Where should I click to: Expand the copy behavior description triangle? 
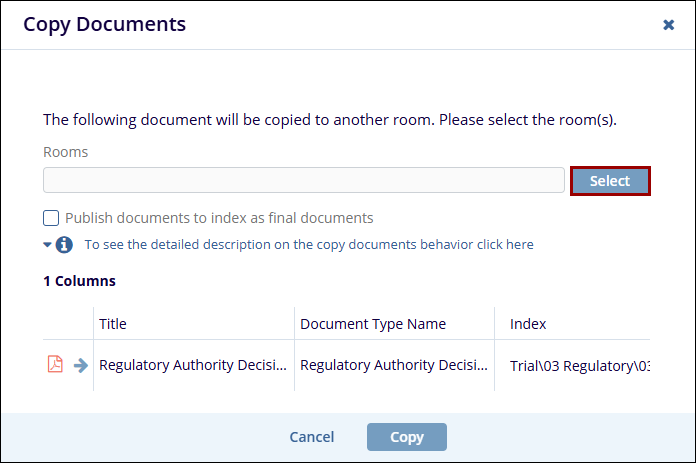47,244
